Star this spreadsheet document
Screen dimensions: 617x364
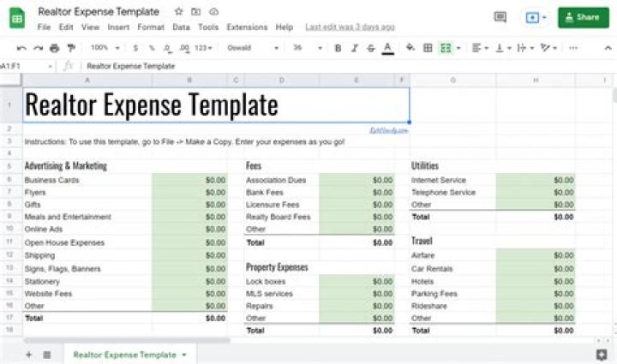pos(178,12)
